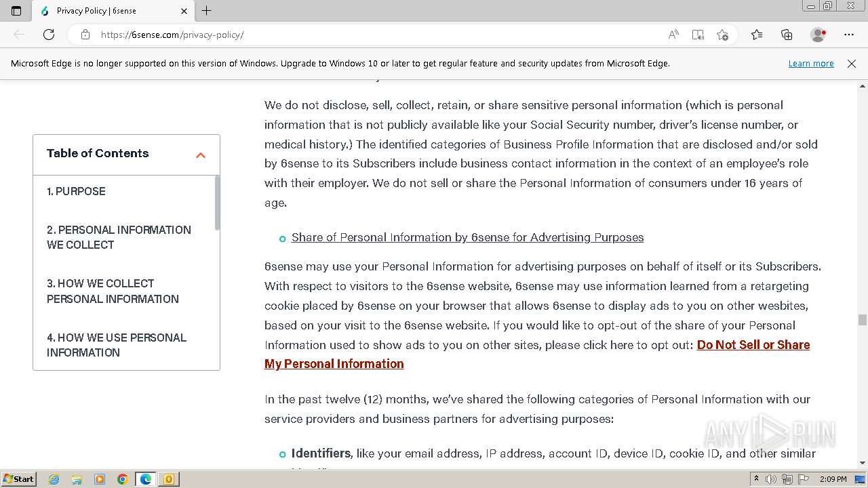Screen dimensions: 868x488
Task: Click the page scrollbar down arrow
Action: coord(863,463)
